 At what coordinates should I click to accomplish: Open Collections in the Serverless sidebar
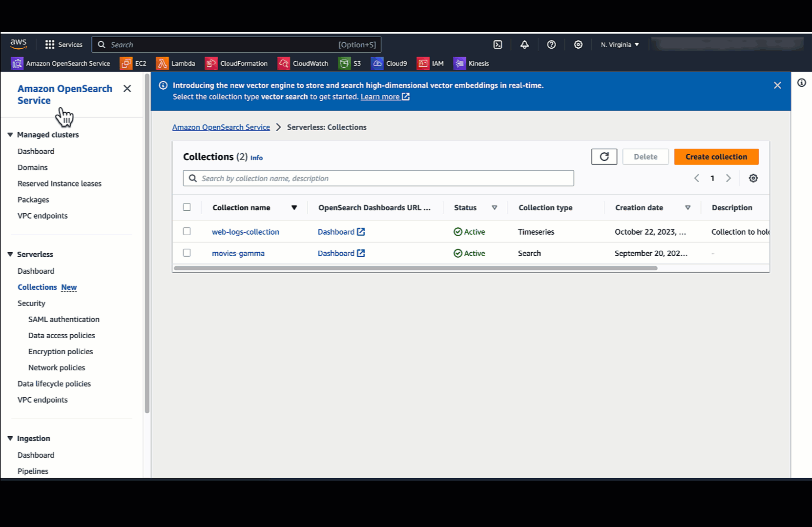pyautogui.click(x=37, y=287)
